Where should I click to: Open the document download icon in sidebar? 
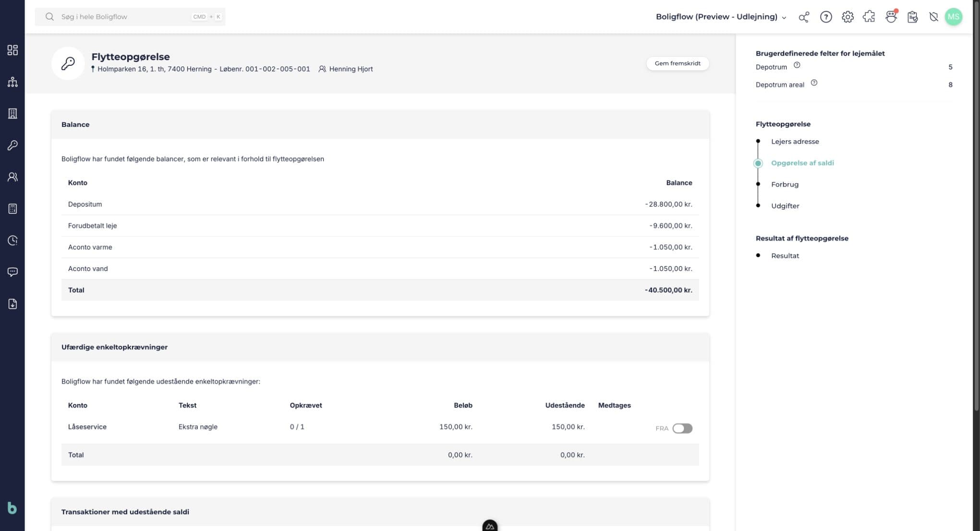coord(12,304)
